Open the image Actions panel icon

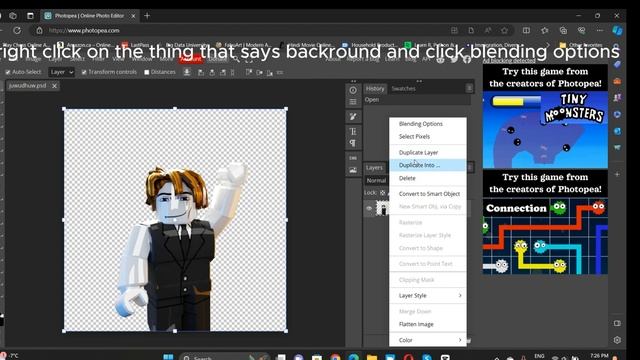(x=353, y=170)
